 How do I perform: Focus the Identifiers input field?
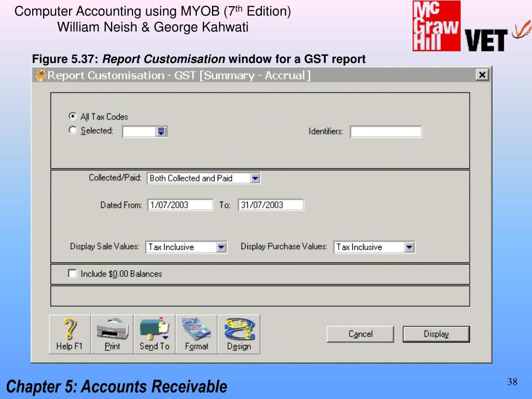(386, 131)
